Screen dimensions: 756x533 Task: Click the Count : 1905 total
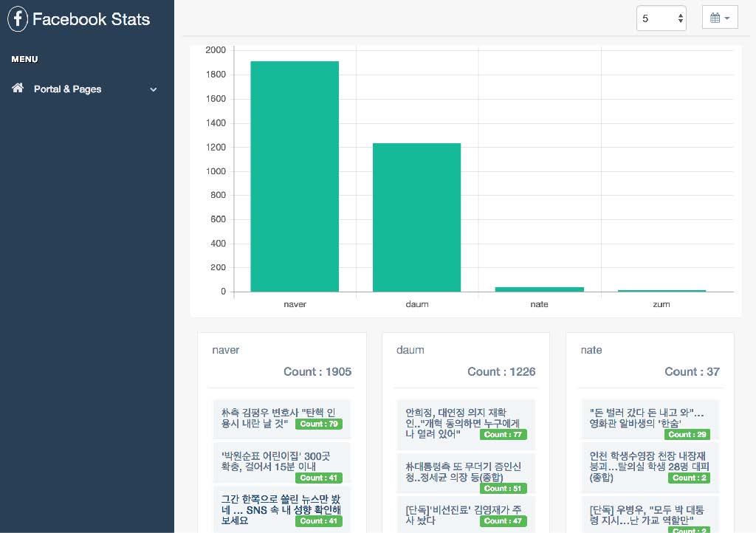click(317, 371)
